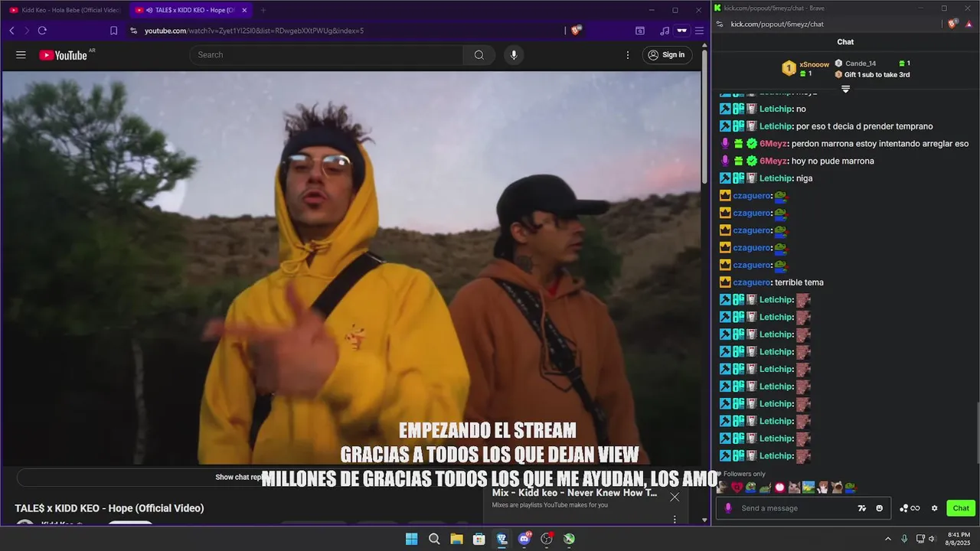Image resolution: width=980 pixels, height=551 pixels.
Task: Show hidden system tray icons
Action: [888, 539]
